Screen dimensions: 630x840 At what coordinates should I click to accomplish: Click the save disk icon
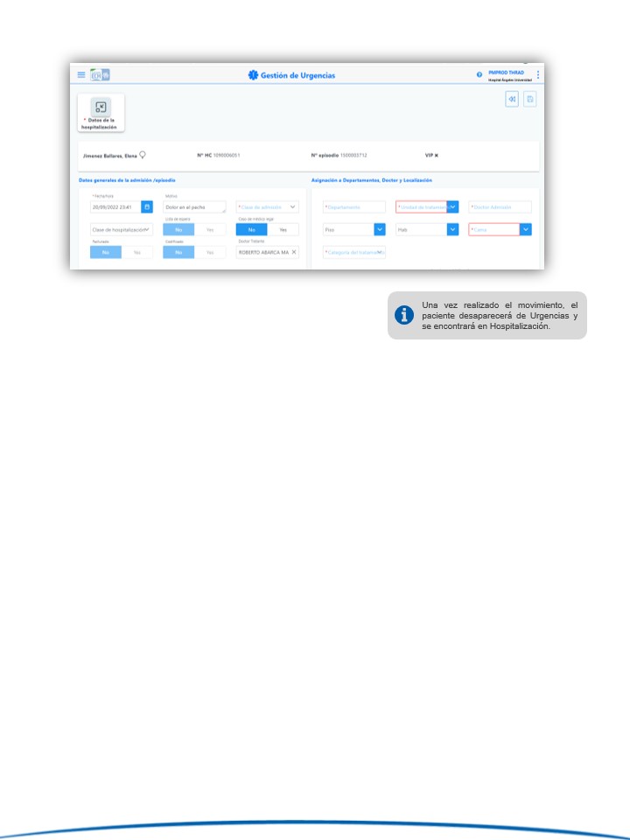[529, 99]
